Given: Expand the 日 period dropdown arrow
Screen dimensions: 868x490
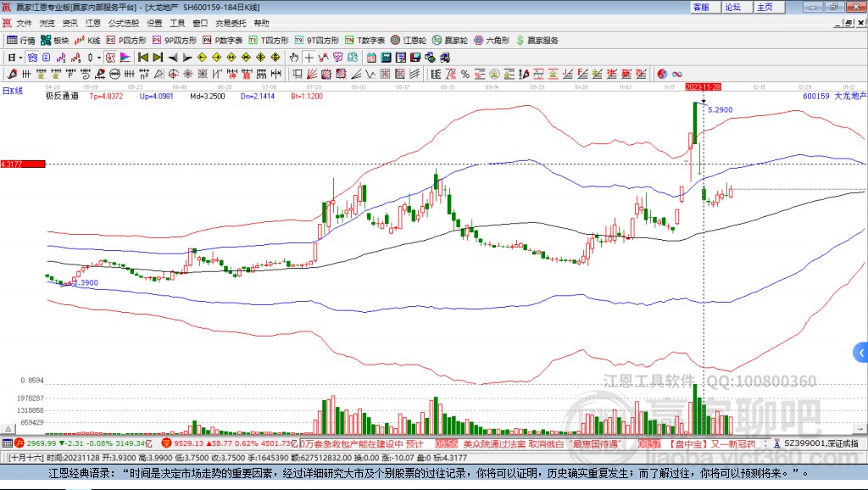Looking at the screenshot, I should coord(20,58).
